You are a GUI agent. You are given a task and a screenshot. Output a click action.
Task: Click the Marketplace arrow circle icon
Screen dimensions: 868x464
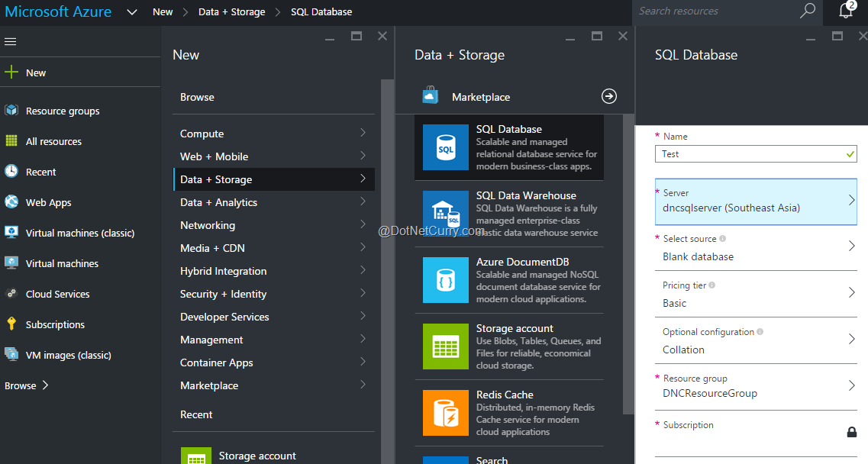[x=609, y=96]
